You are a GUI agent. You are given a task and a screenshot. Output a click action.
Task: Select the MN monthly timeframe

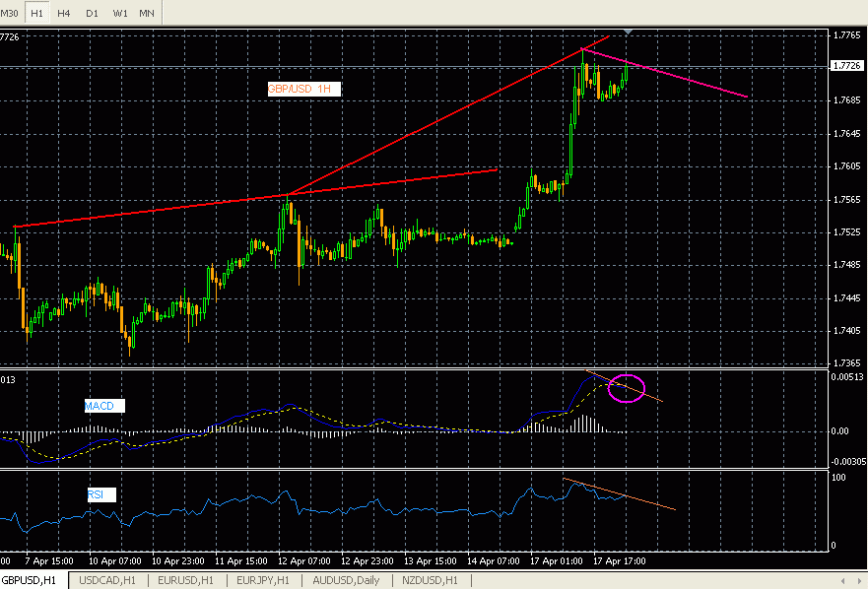146,13
